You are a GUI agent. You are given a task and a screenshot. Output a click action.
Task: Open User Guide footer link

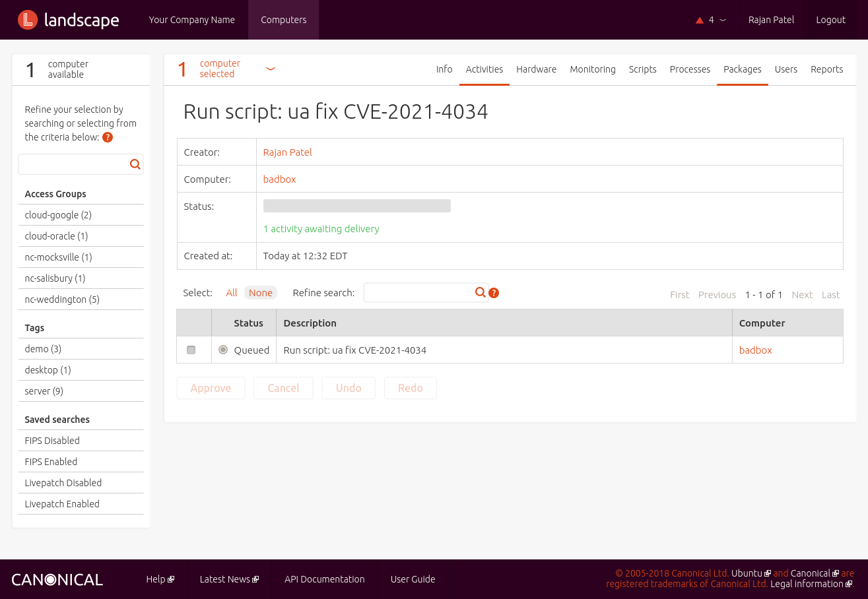coord(413,579)
